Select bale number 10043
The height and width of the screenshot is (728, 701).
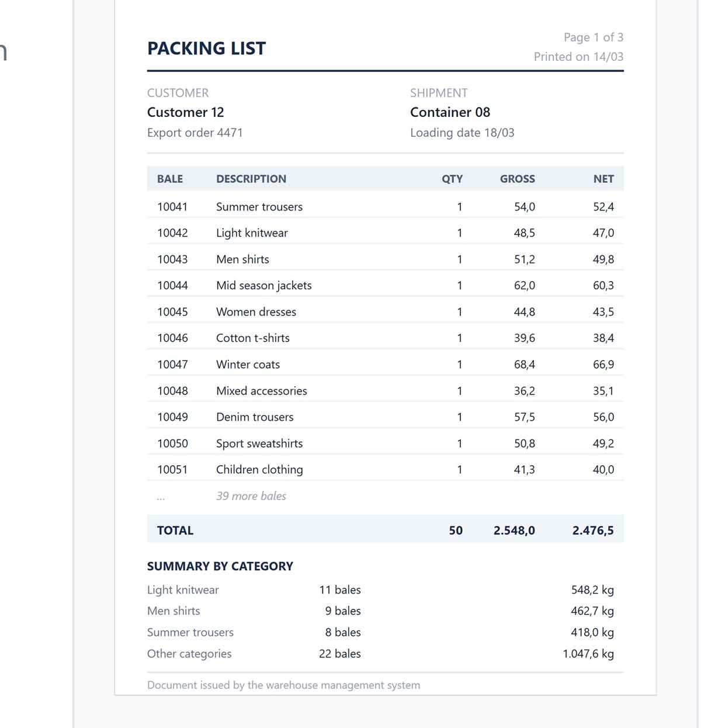pos(172,259)
